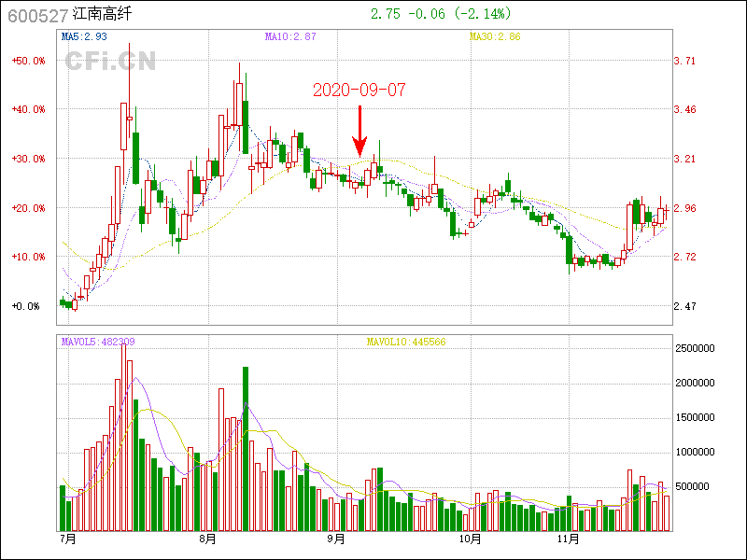
Task: Click the 2500000 volume axis label
Action: point(695,348)
